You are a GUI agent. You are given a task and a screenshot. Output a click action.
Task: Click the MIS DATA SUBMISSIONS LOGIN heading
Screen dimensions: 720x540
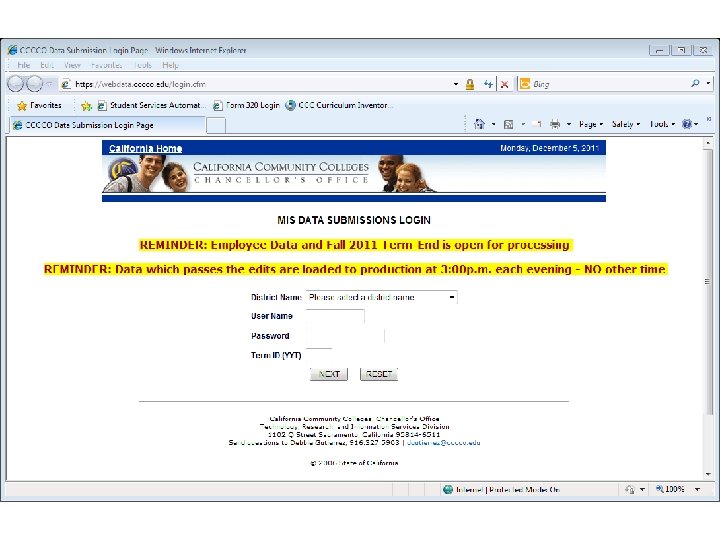click(x=354, y=220)
